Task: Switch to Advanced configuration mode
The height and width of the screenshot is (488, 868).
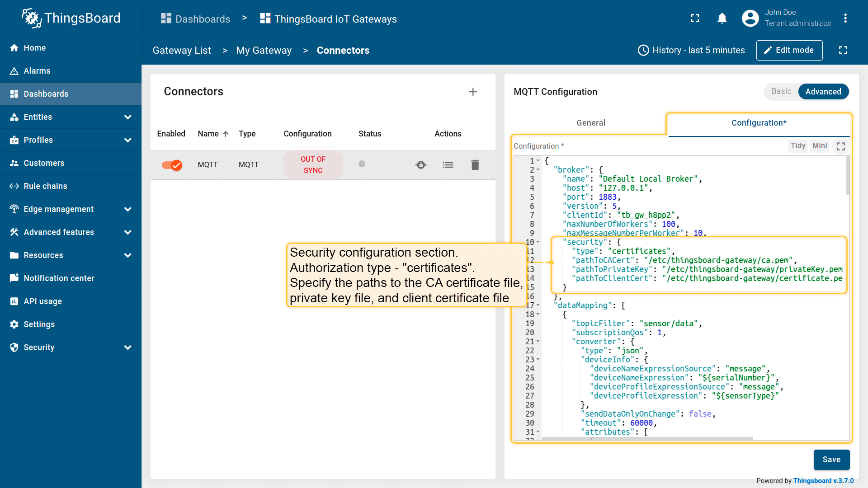Action: coord(823,92)
